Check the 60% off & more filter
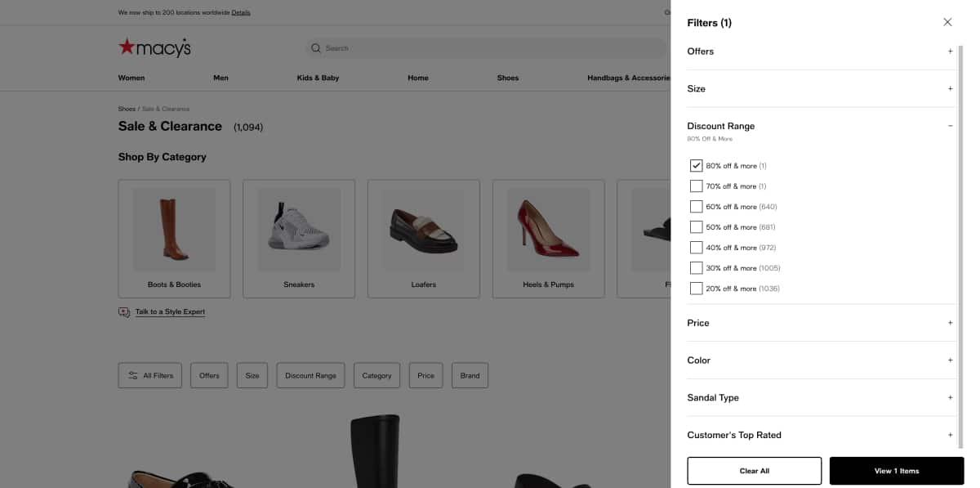980x488 pixels. 696,206
